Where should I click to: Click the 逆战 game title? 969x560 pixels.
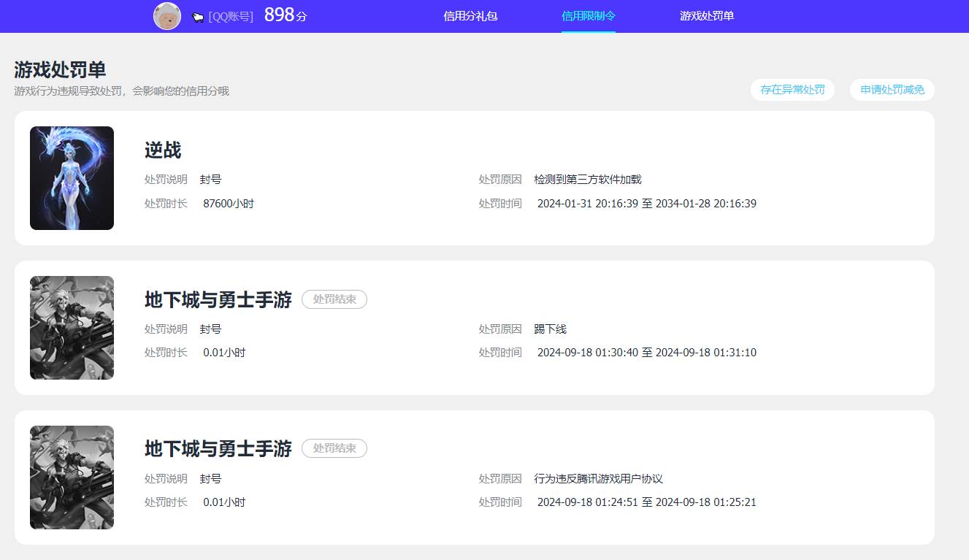(x=163, y=150)
